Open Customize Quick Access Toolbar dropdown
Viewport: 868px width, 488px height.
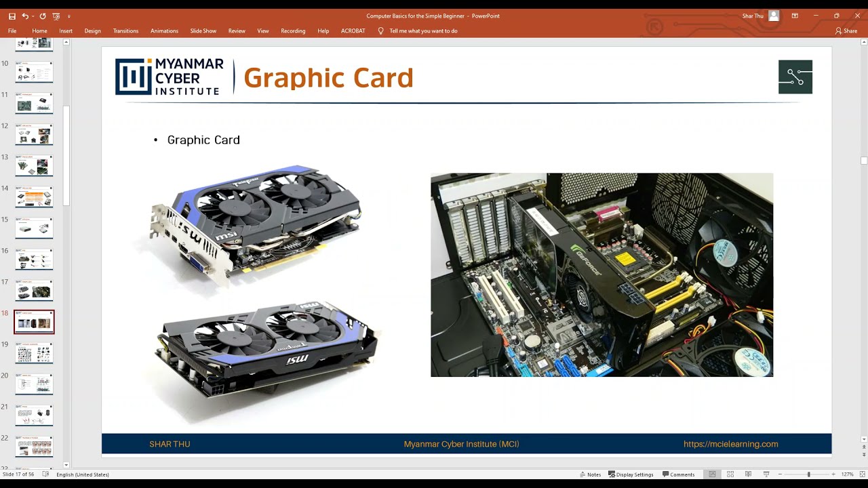68,16
